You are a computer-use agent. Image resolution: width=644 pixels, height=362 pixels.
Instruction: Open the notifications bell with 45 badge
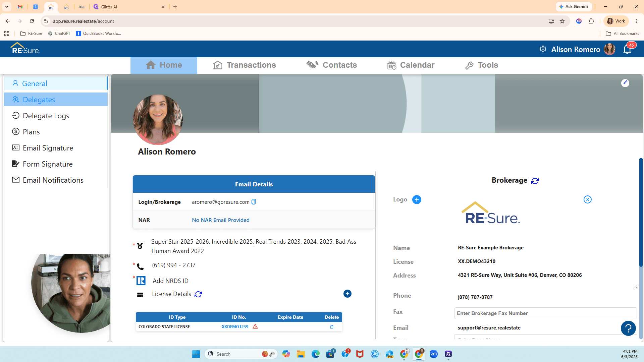627,49
